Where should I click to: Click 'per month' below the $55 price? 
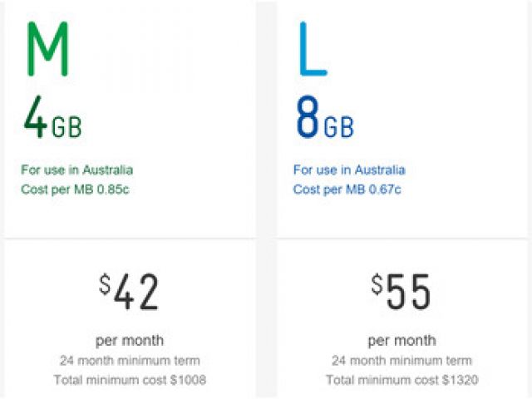[402, 340]
